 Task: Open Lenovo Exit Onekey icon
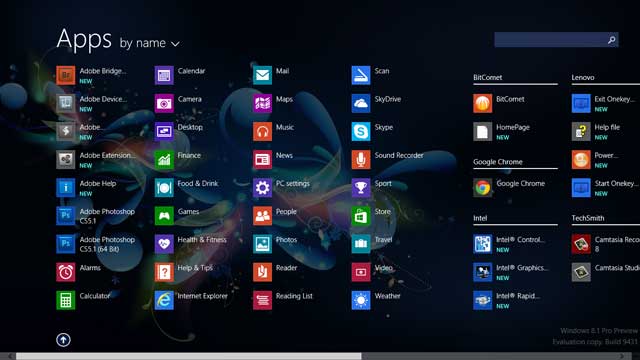point(581,103)
